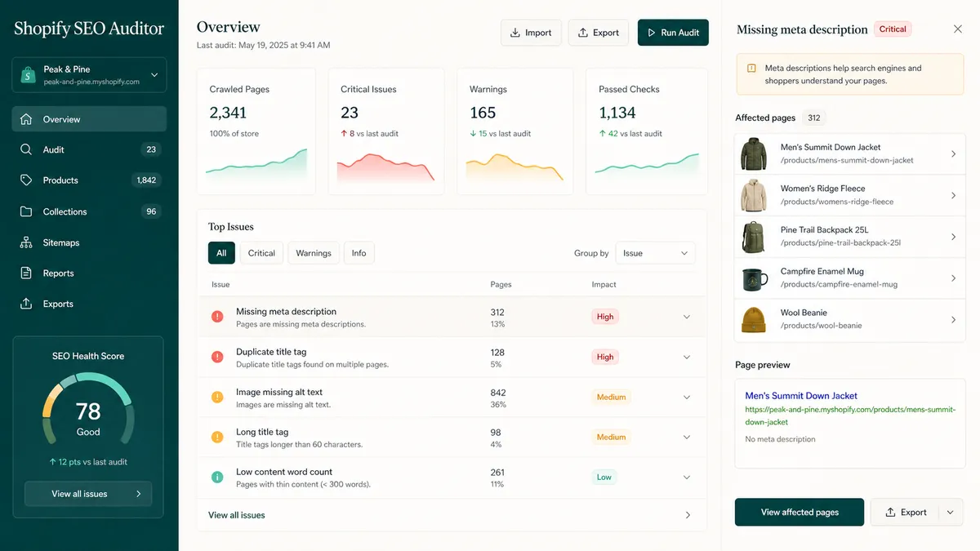Open Wool Beanie row chevron
980x551 pixels.
point(953,320)
